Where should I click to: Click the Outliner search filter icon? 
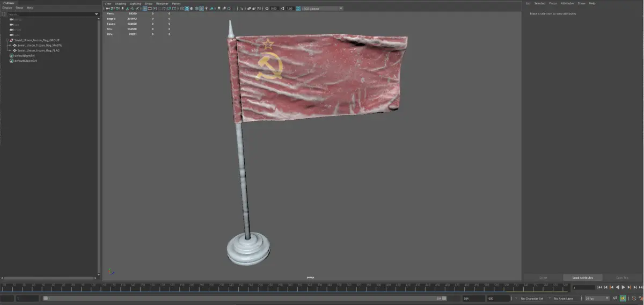click(x=3, y=14)
